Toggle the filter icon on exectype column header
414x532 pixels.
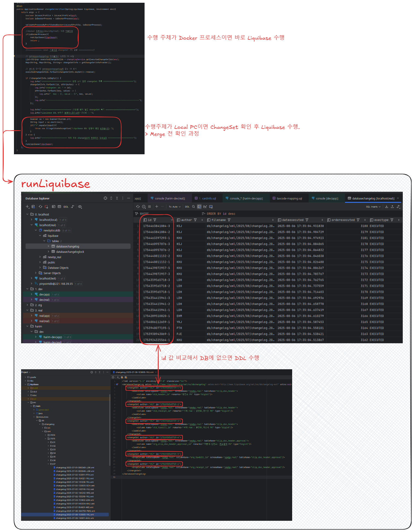coord(392,220)
